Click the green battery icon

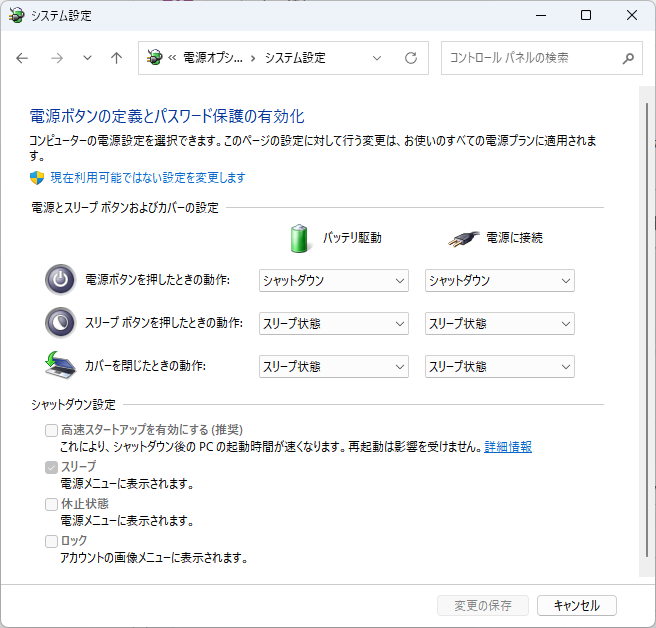299,238
